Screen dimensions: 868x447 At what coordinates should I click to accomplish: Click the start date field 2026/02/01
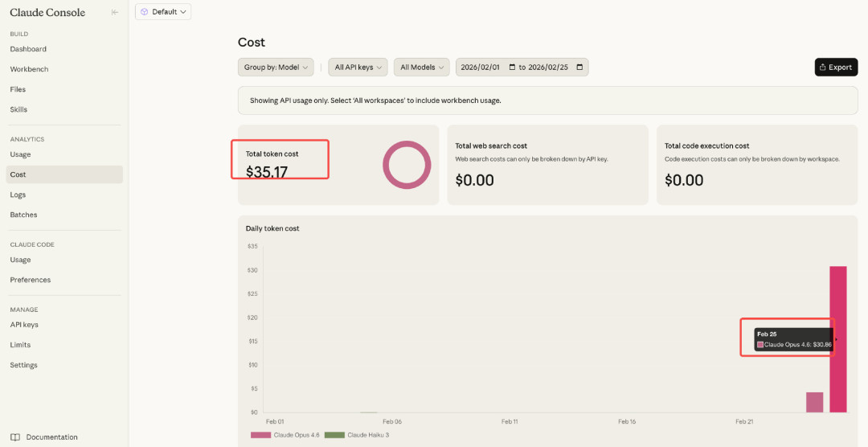coord(480,67)
